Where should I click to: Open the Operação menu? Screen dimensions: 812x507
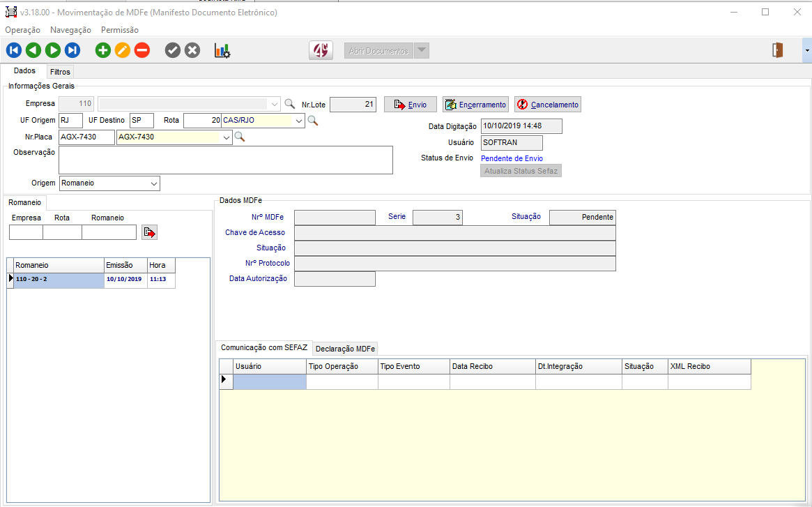pyautogui.click(x=22, y=30)
